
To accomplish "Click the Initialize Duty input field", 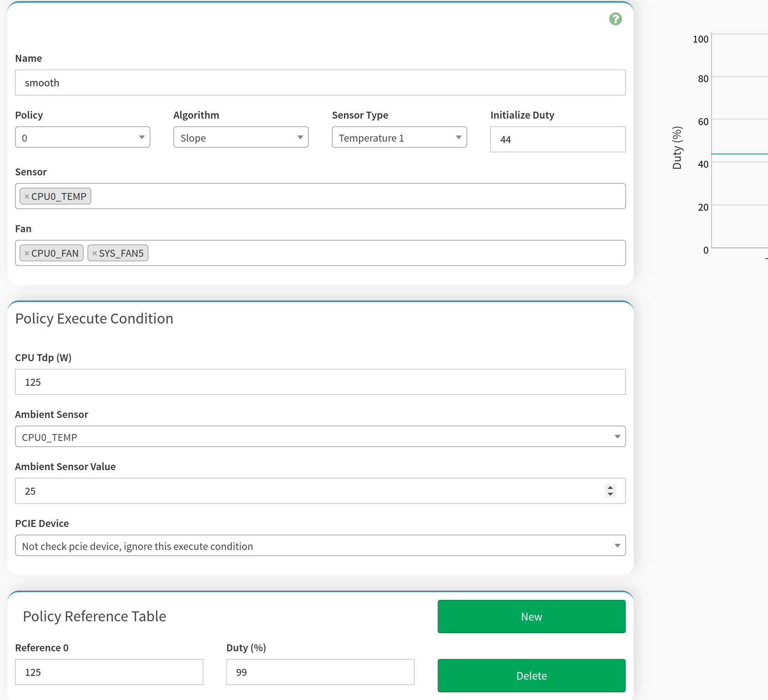I will point(557,140).
